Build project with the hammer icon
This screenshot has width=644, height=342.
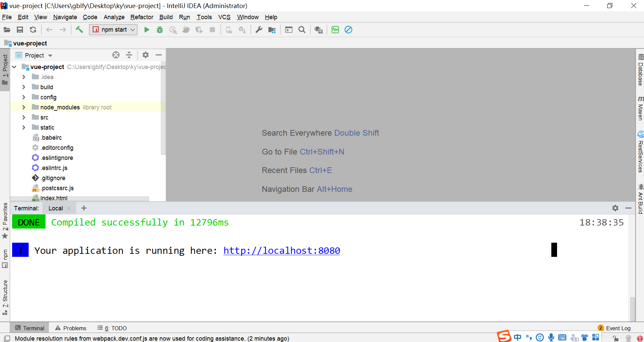[x=79, y=30]
